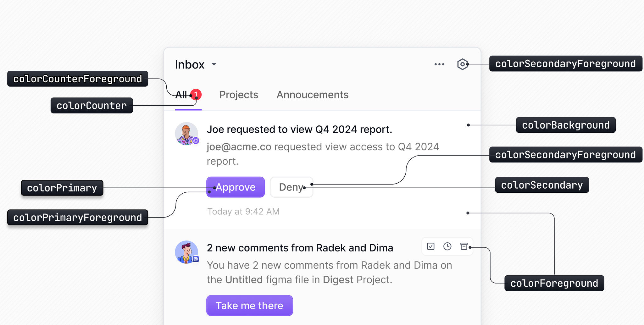The image size is (644, 325).
Task: Click the Deny button
Action: (x=291, y=187)
